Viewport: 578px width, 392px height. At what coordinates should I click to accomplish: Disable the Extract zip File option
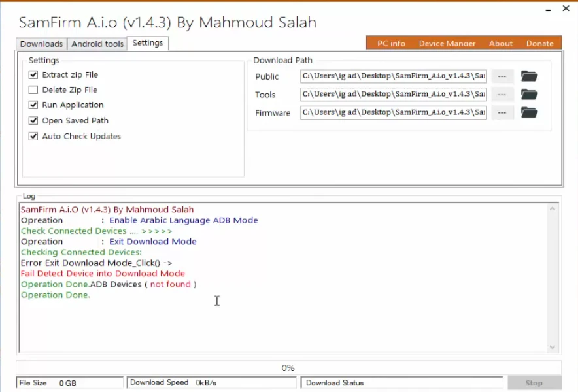click(x=33, y=74)
